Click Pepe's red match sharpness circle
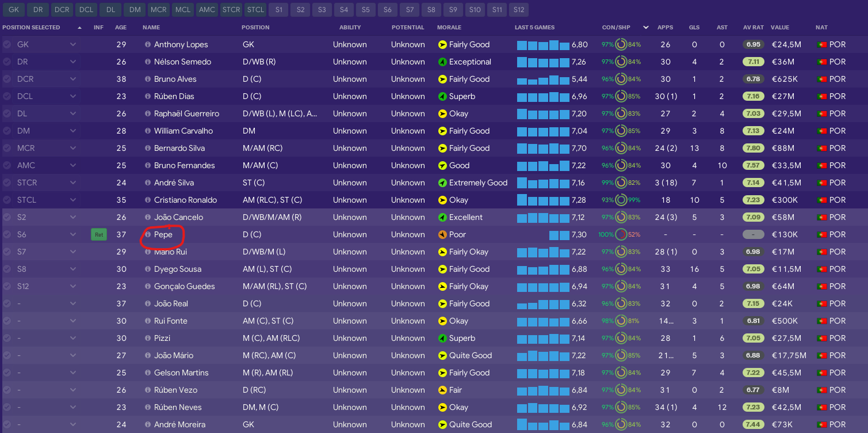The image size is (868, 433). coord(621,234)
